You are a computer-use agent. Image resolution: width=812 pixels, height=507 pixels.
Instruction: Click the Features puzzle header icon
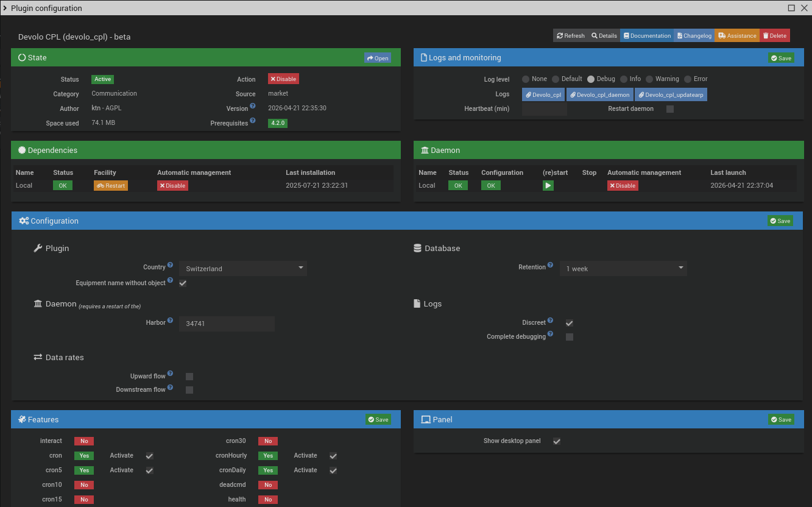point(22,420)
